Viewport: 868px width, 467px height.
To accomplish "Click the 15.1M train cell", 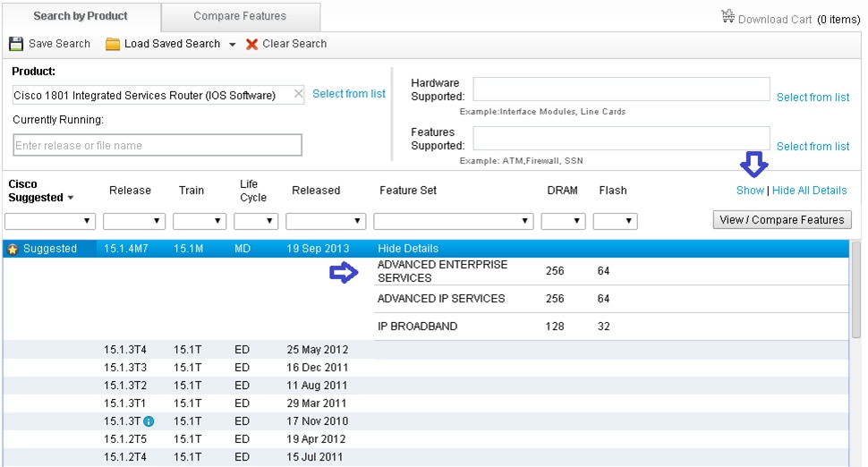I will click(x=188, y=249).
